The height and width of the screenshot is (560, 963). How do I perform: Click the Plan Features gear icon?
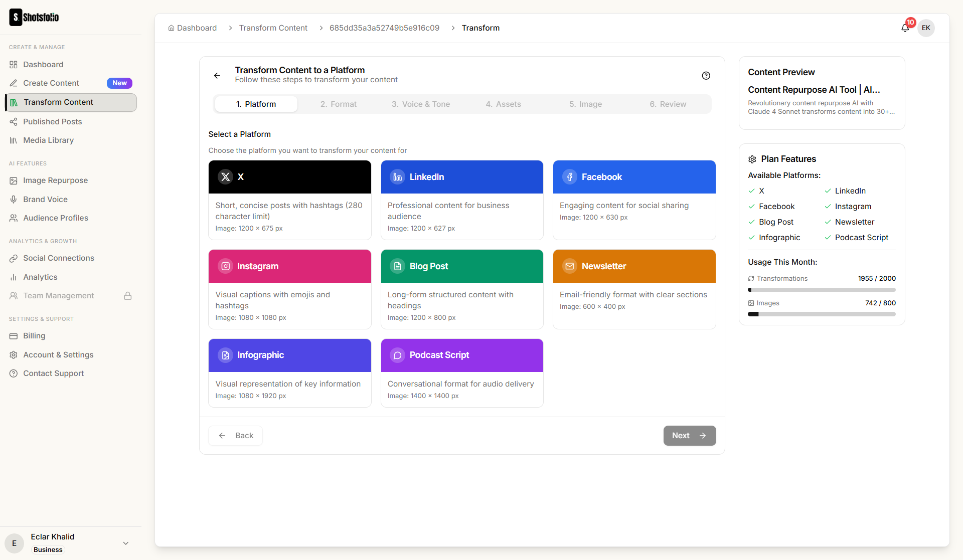[x=752, y=159]
